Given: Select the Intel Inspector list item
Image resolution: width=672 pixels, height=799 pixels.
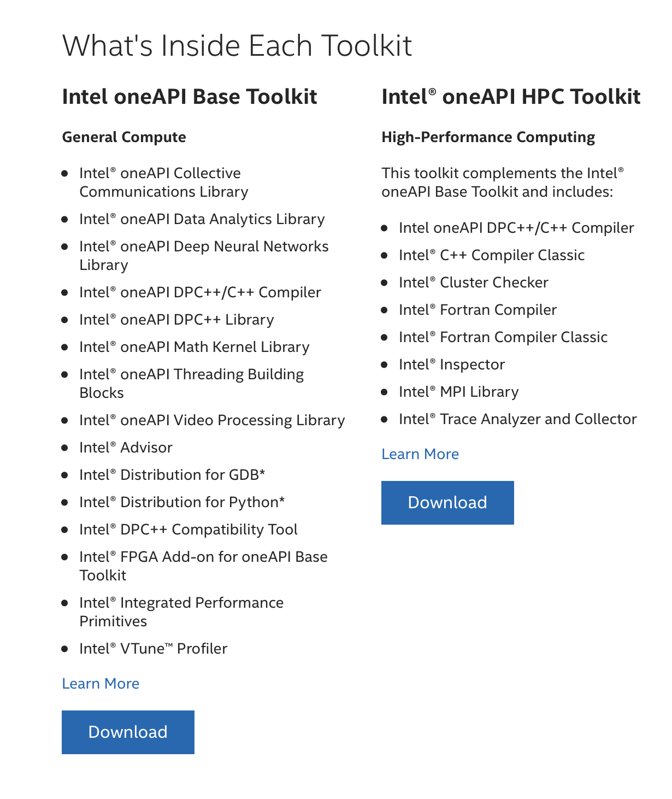Looking at the screenshot, I should coord(451,364).
